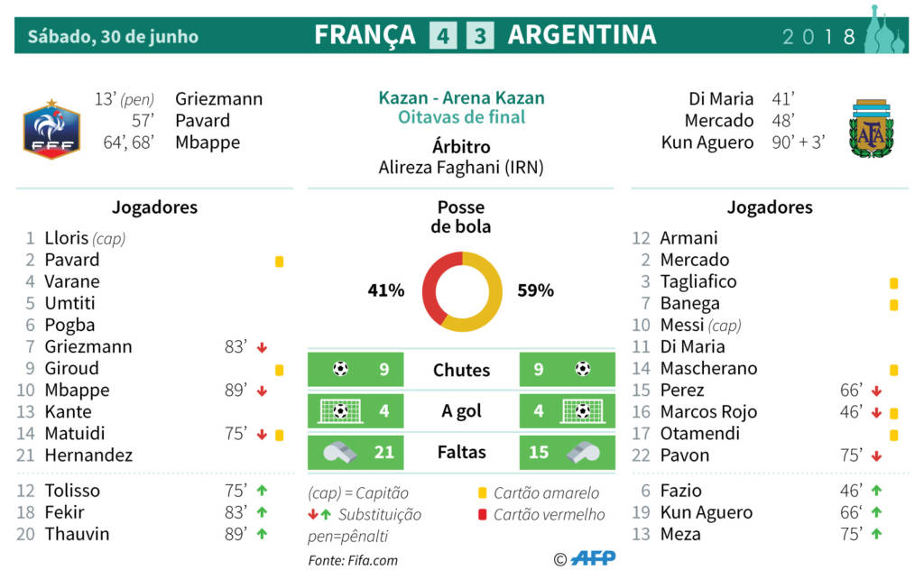Click Kun Aguero's green substitution arrow at 66'
924x579 pixels.
tap(875, 513)
